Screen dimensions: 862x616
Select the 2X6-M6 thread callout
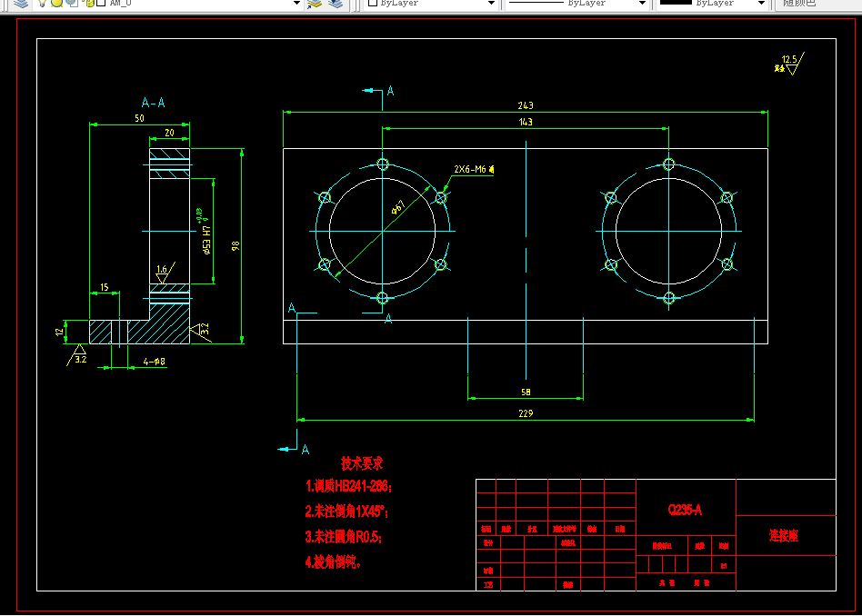(474, 169)
